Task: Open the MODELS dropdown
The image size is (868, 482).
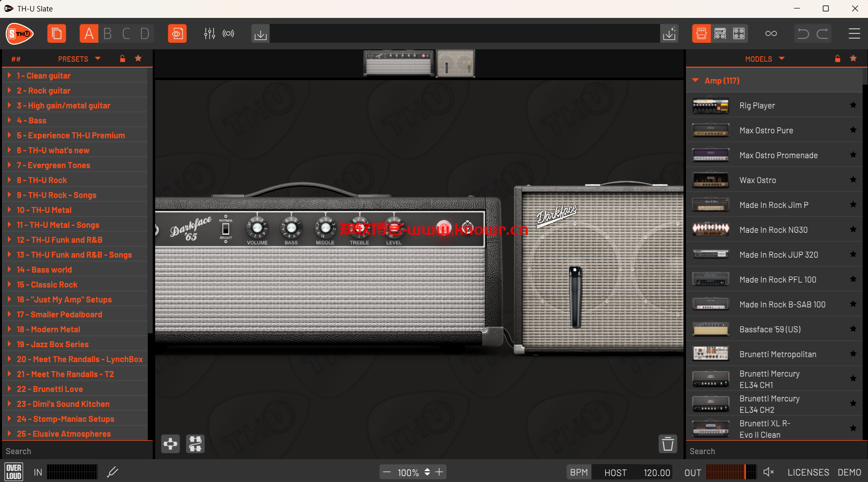Action: pyautogui.click(x=765, y=59)
